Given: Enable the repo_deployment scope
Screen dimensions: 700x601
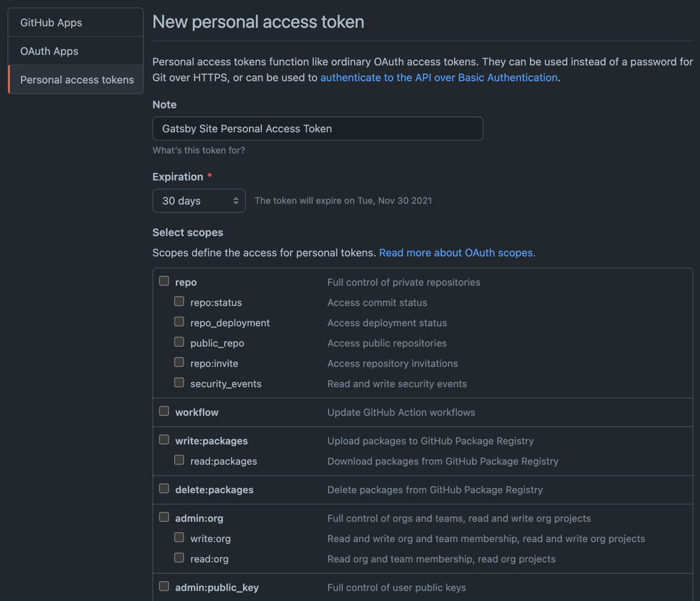Looking at the screenshot, I should 179,321.
